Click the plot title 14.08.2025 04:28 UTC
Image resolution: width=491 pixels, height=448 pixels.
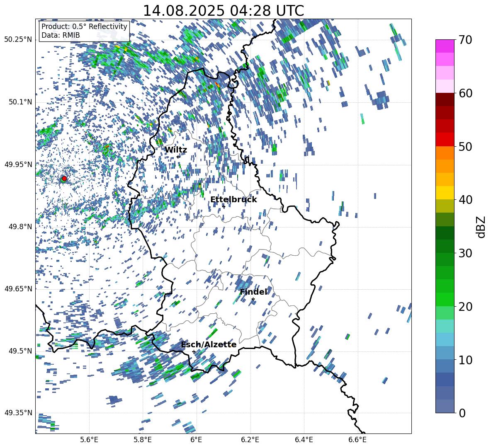[x=223, y=11]
